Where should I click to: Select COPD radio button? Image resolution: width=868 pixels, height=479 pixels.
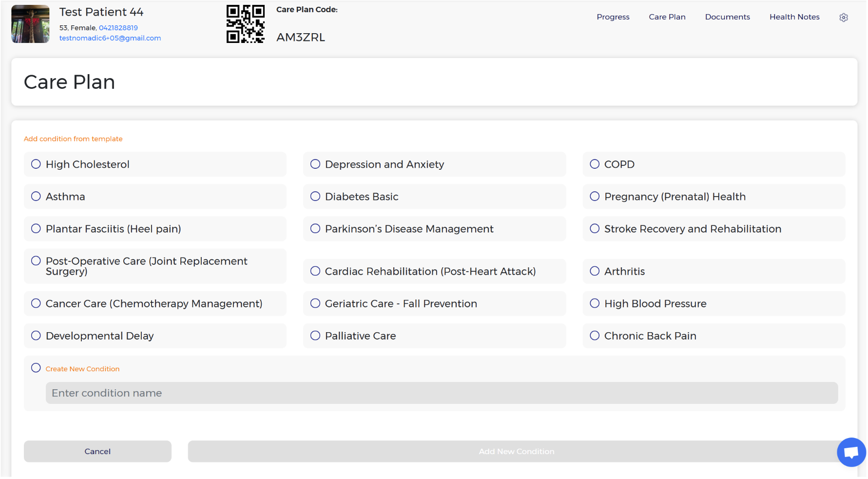point(595,164)
